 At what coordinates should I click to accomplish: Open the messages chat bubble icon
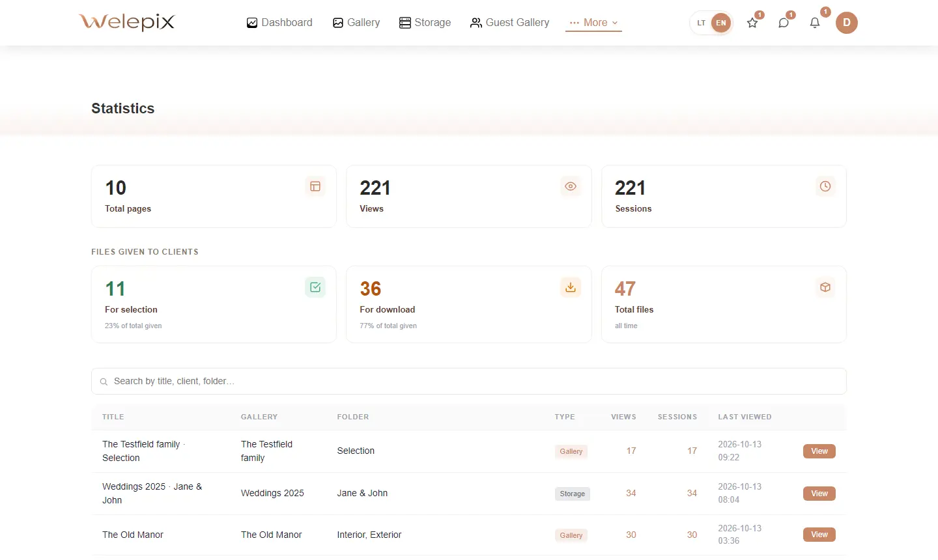784,23
